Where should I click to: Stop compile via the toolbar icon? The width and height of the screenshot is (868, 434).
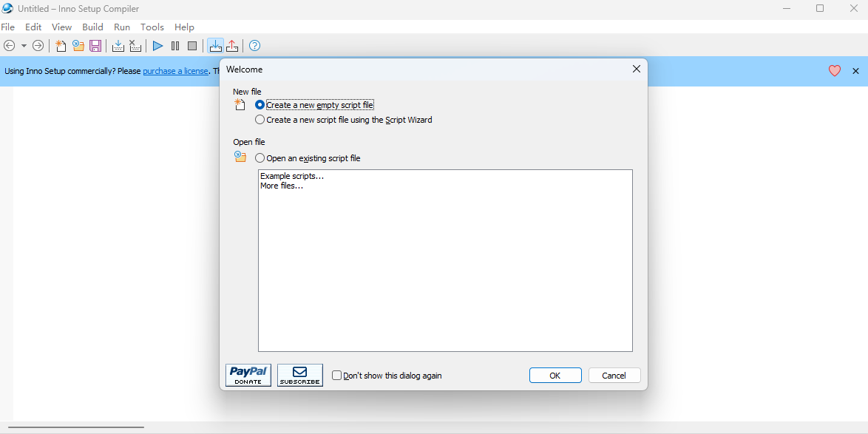click(x=135, y=45)
